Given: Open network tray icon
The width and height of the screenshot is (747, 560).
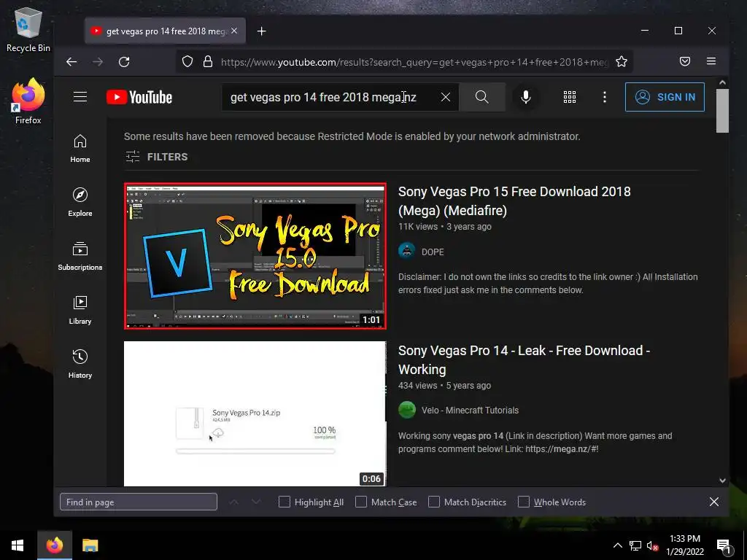Looking at the screenshot, I should [635, 545].
